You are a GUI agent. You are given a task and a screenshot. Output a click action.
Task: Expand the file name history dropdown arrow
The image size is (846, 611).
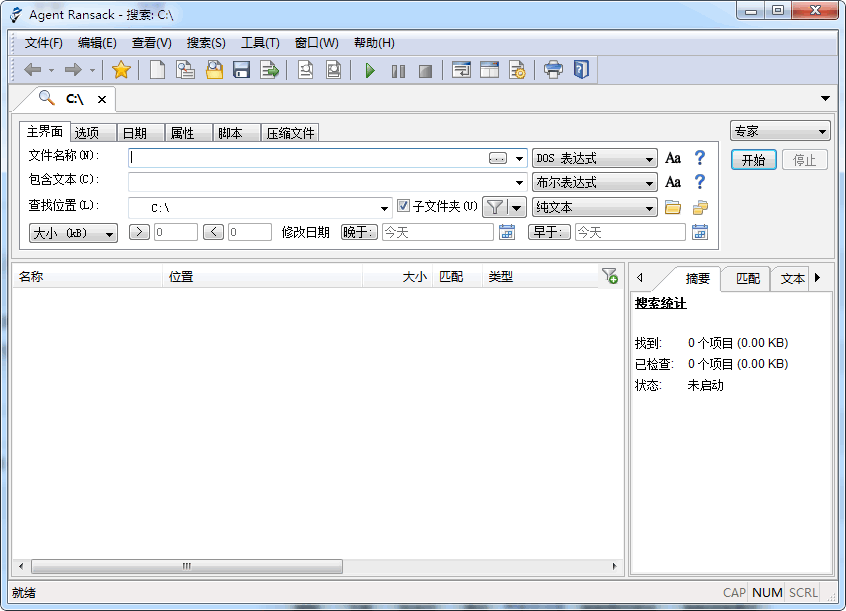[x=519, y=159]
